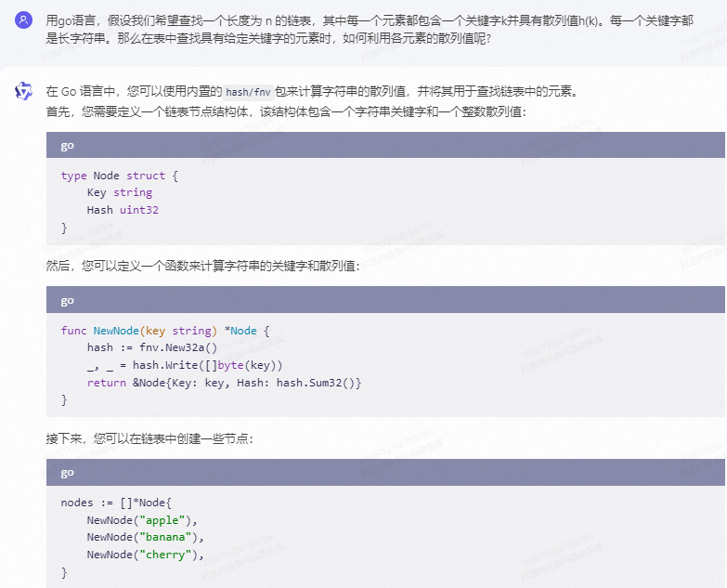Click the line "hash := fnv.New32a()"

coord(152,347)
